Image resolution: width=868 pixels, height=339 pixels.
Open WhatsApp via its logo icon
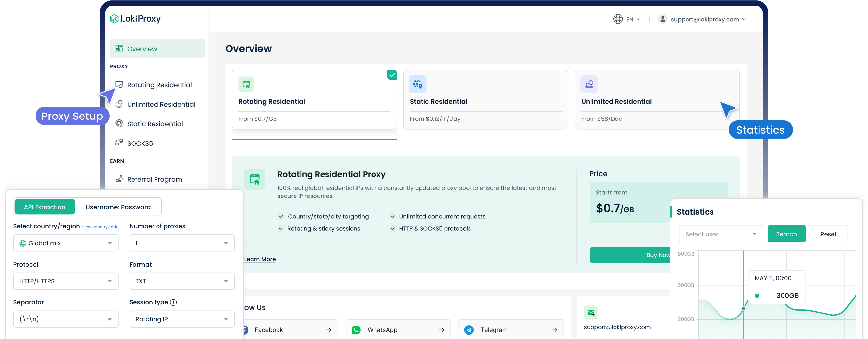[356, 329]
